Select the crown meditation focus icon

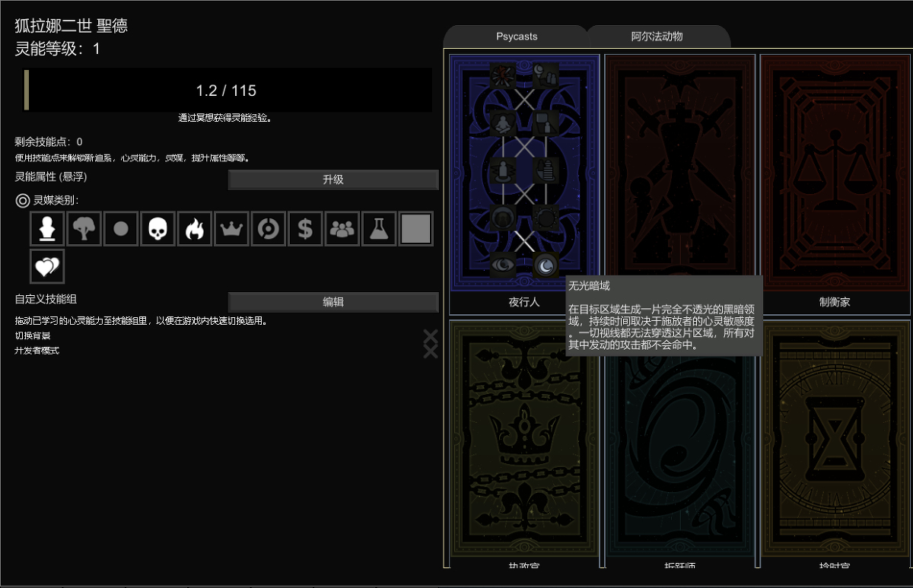[231, 228]
